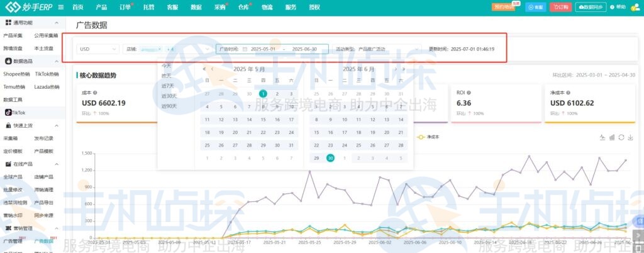Open 店铺产品 in sidebar
This screenshot has width=644, height=253.
[44, 177]
